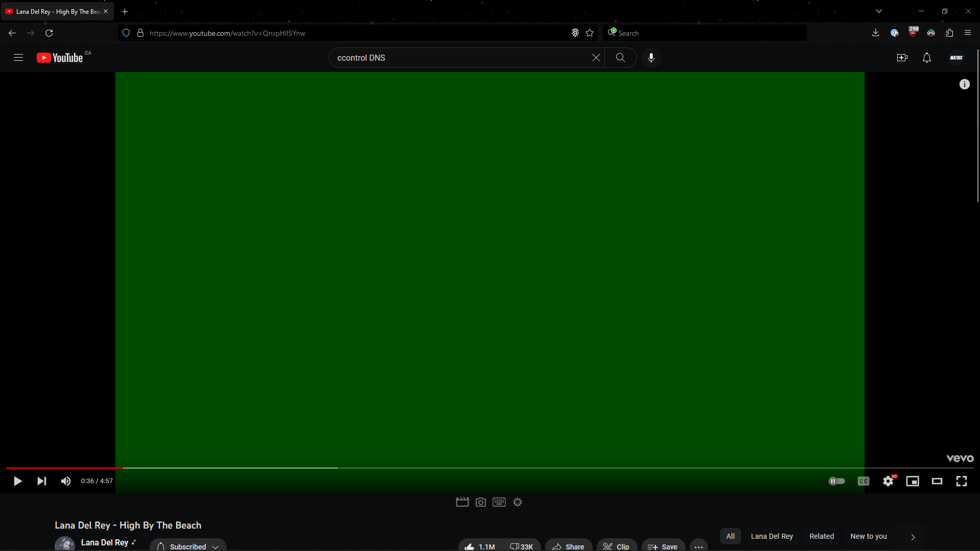This screenshot has height=551, width=980.
Task: Open the Lana Del Rey channel name
Action: [x=105, y=543]
